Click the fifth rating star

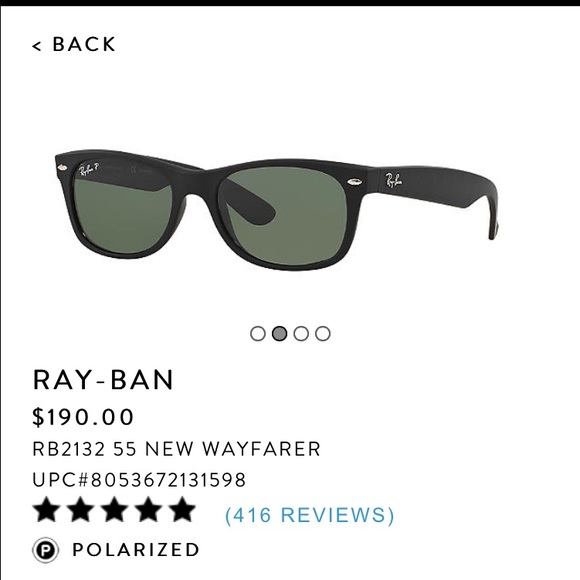pos(182,509)
